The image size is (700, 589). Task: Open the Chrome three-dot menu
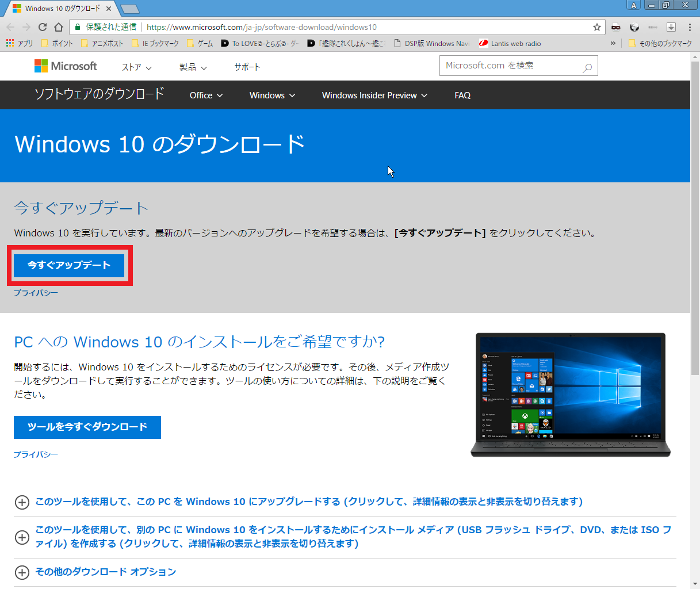(x=690, y=27)
